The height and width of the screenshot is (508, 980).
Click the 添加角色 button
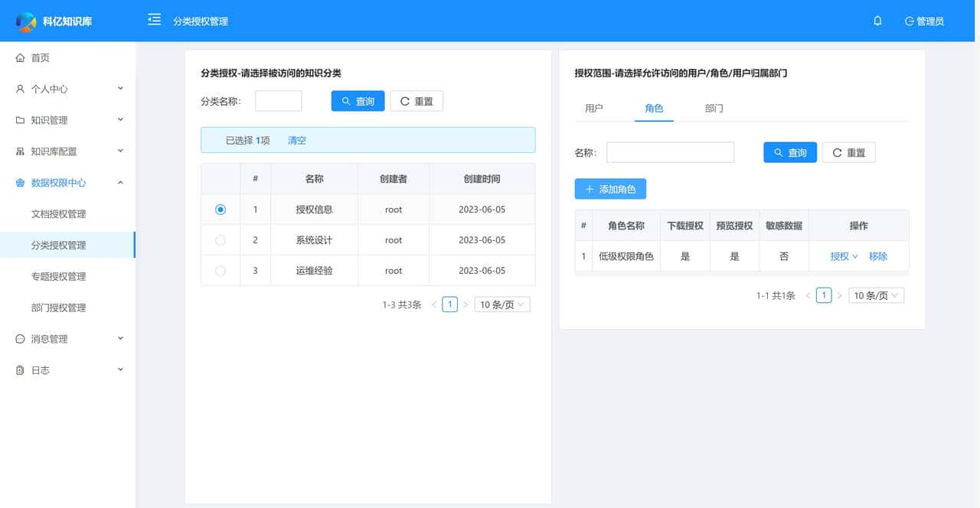[x=610, y=188]
